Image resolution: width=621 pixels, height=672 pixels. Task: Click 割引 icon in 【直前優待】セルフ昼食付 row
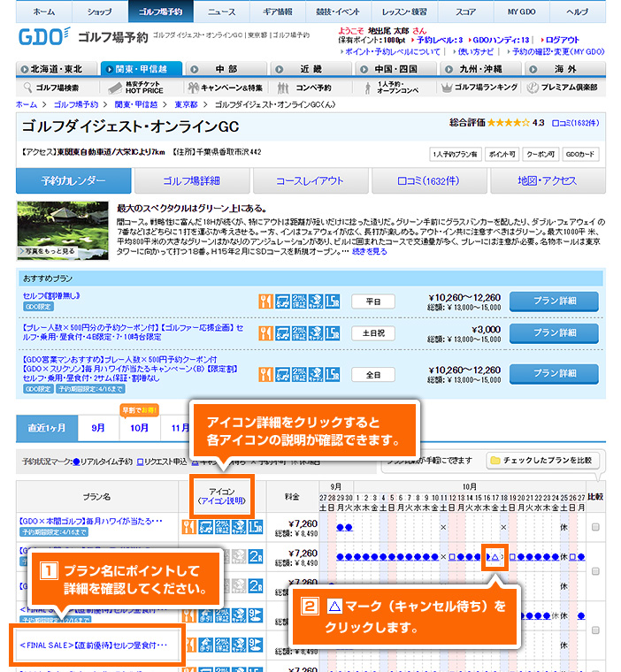point(205,645)
